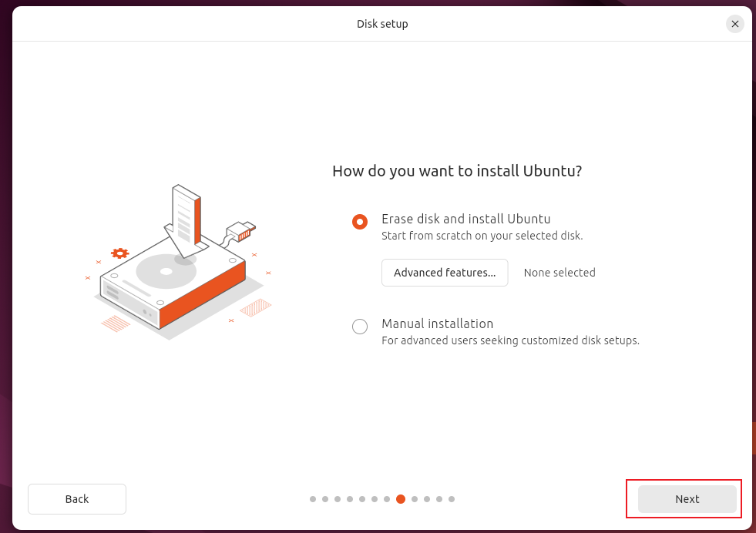Image resolution: width=756 pixels, height=533 pixels.
Task: Click the "Erase disk and install Ubuntu" label
Action: pyautogui.click(x=466, y=219)
